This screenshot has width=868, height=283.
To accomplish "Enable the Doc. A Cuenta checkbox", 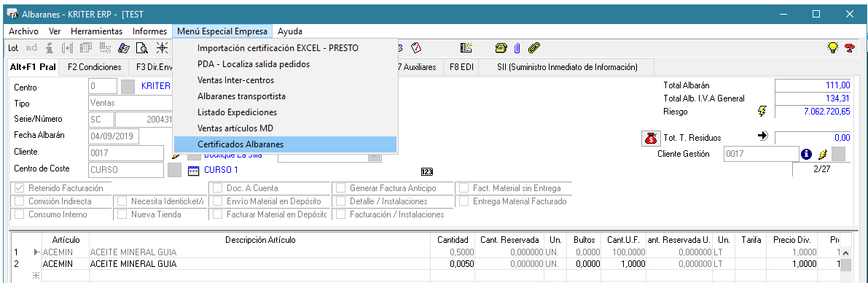I will pos(217,188).
